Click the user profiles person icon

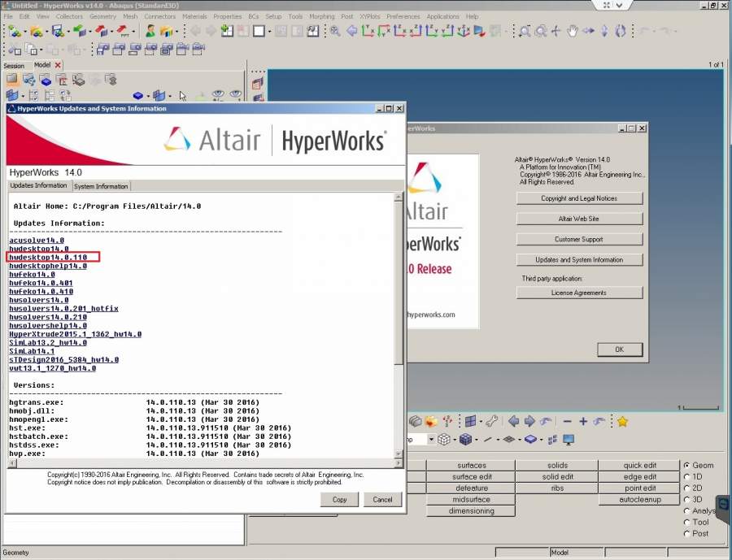pos(150,31)
